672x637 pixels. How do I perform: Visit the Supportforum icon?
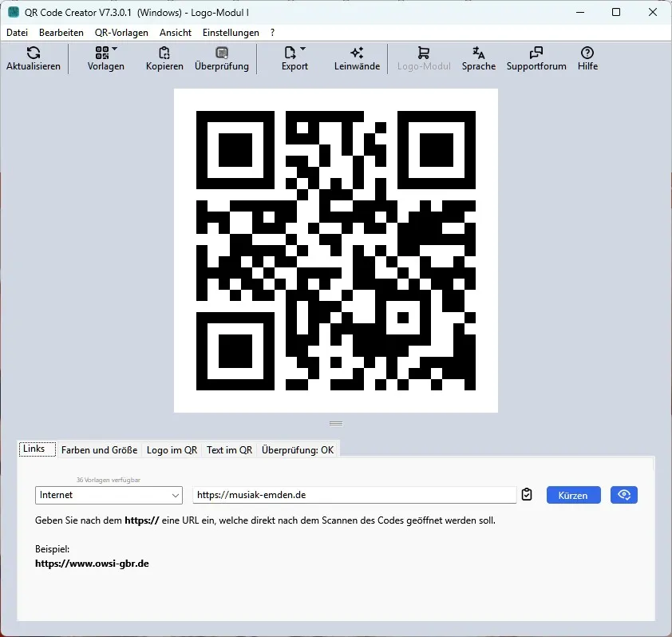point(536,53)
